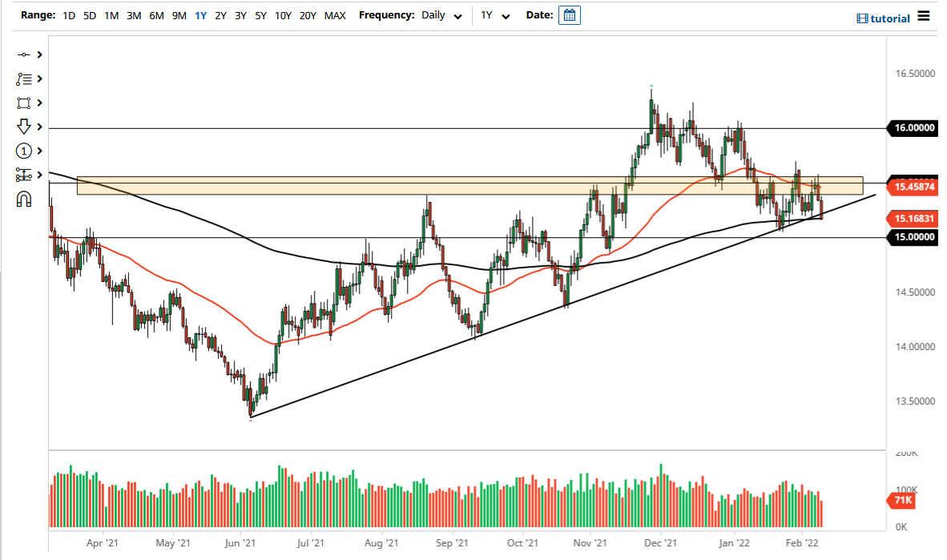Enable the MAX range view
Screen dimensions: 947x560
point(335,15)
